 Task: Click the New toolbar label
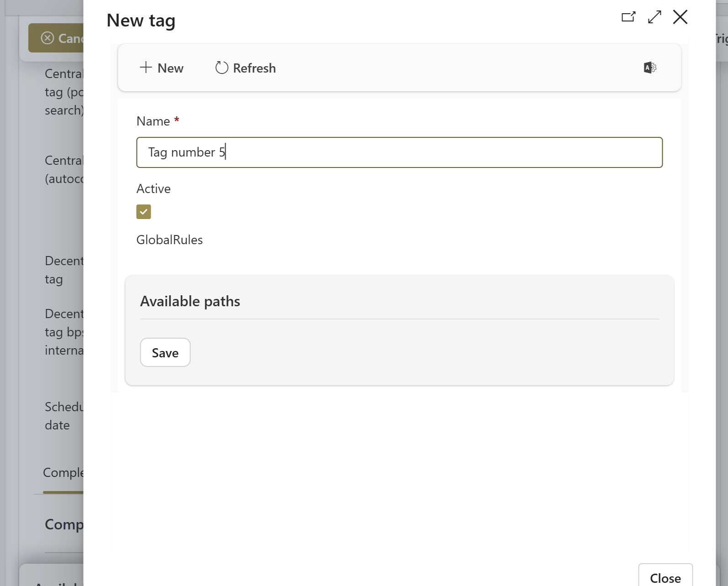170,68
